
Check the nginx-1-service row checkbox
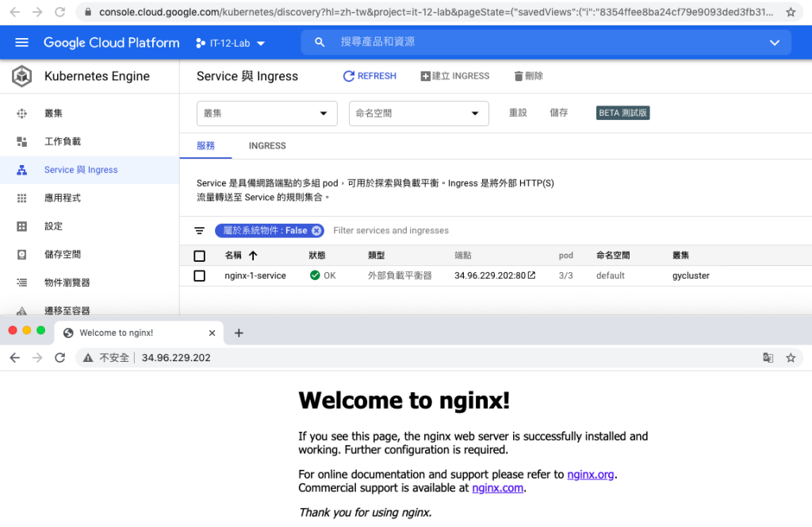tap(199, 275)
